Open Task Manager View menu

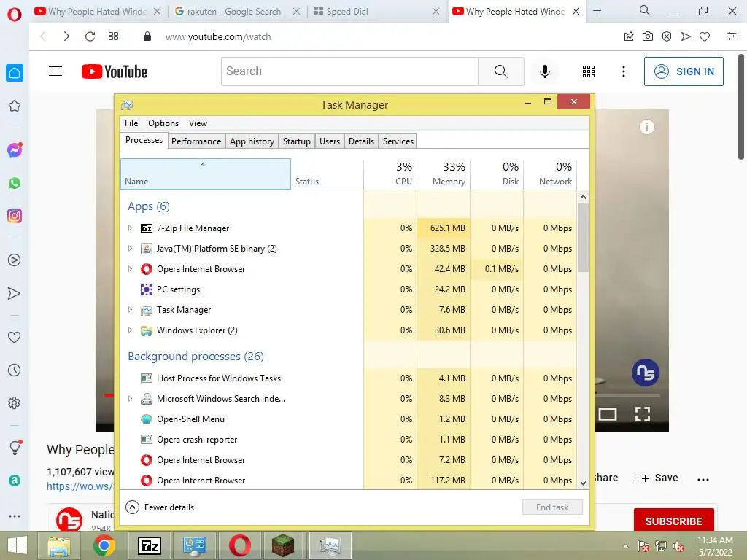pyautogui.click(x=198, y=123)
